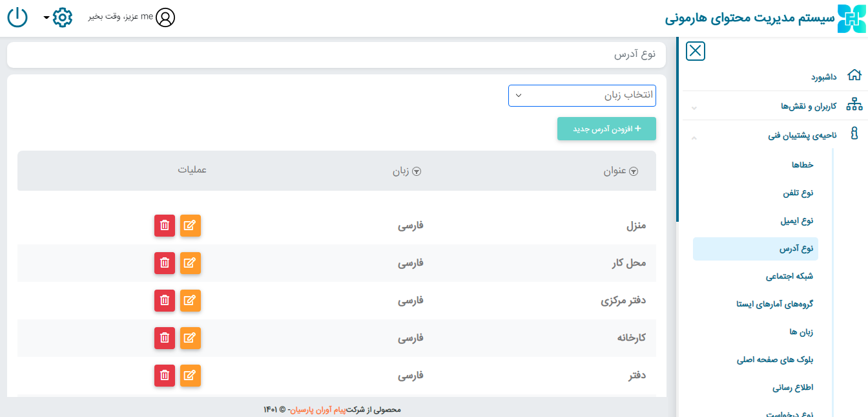Delete the محل کار address type
The width and height of the screenshot is (868, 417).
click(x=165, y=263)
